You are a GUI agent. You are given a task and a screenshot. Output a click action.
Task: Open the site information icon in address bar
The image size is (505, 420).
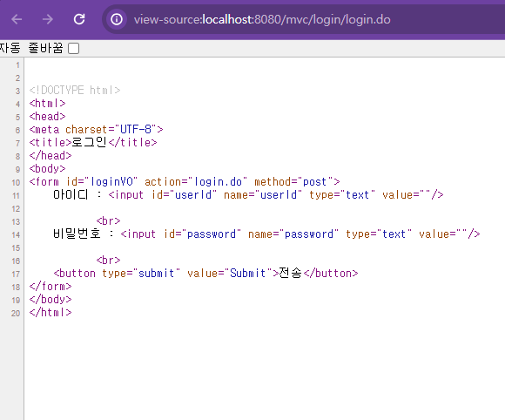coord(117,19)
